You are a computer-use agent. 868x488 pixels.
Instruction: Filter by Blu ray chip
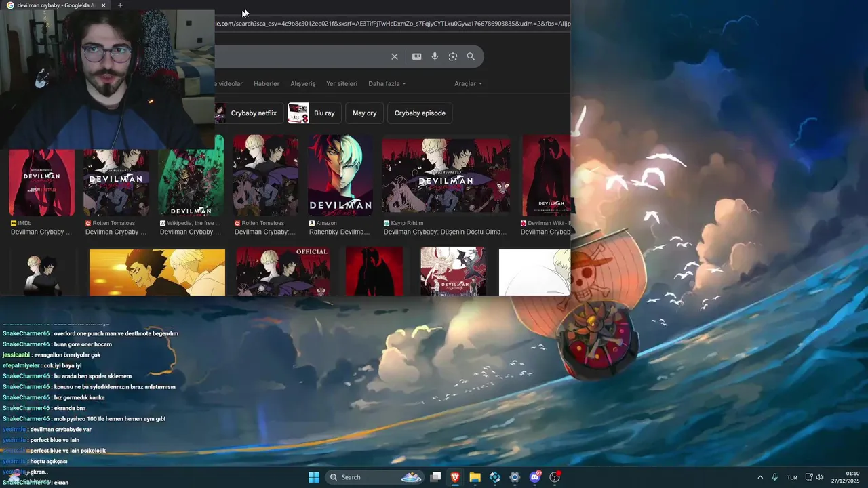[x=314, y=113]
